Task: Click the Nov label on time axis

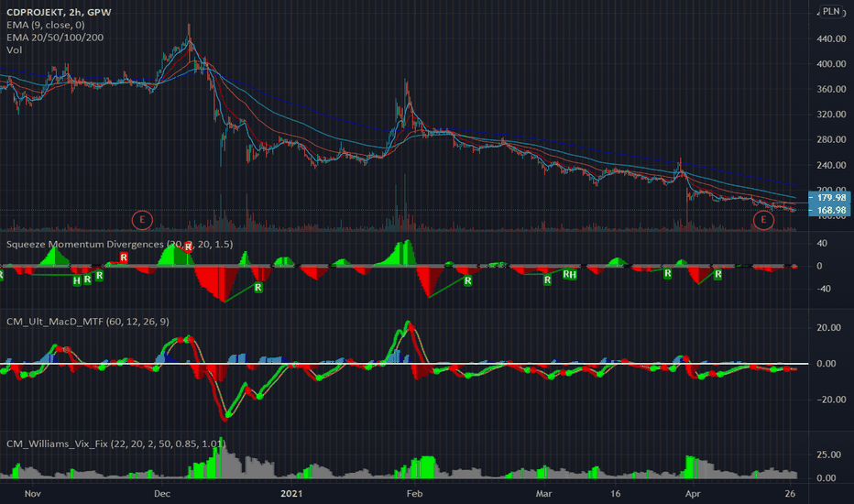Action: point(33,494)
